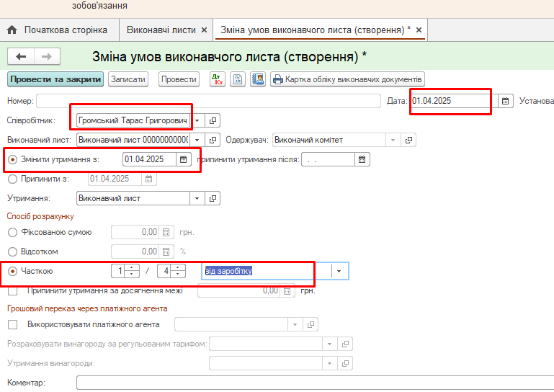Click into the Коментар text field
554x392 pixels.
(310, 383)
